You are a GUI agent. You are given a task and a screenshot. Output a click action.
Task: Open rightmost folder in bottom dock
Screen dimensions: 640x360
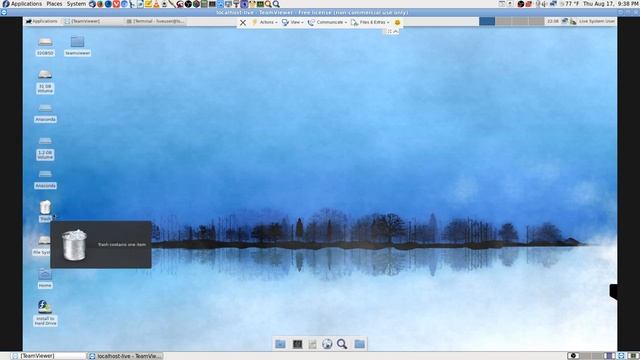pyautogui.click(x=360, y=344)
